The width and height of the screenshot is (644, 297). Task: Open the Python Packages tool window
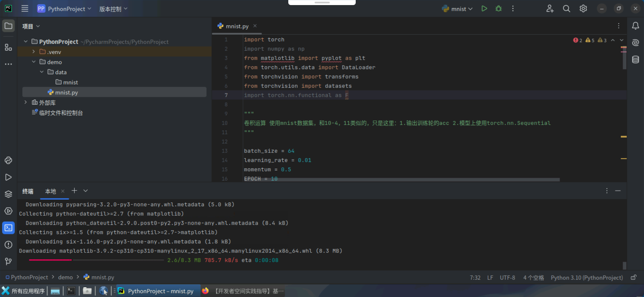(x=8, y=194)
